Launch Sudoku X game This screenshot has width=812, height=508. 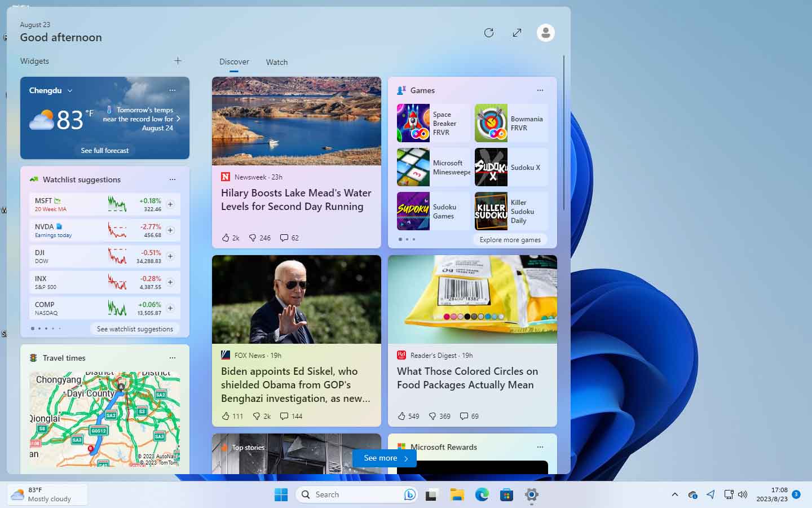[x=511, y=167]
